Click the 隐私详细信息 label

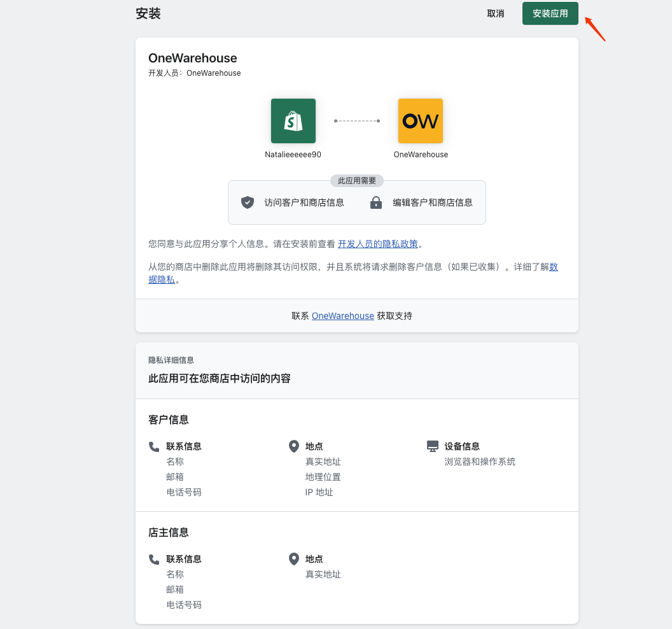click(x=171, y=360)
